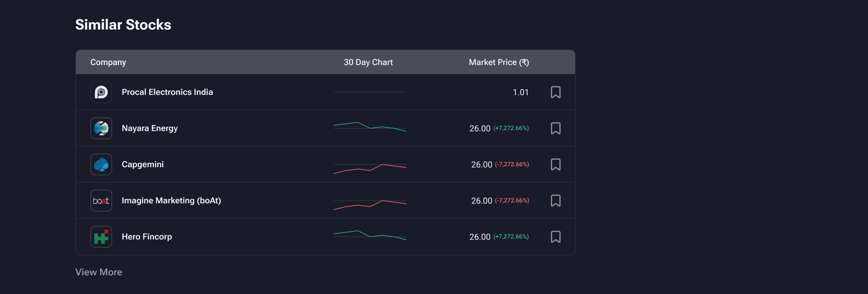The height and width of the screenshot is (294, 868).
Task: Select Procal Electronics price 1.01
Action: click(521, 92)
